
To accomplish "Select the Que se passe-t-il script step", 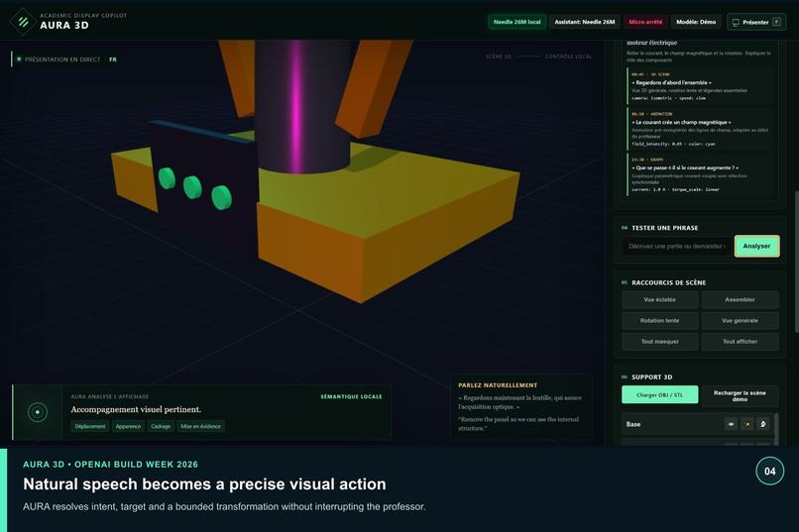I will tap(700, 174).
